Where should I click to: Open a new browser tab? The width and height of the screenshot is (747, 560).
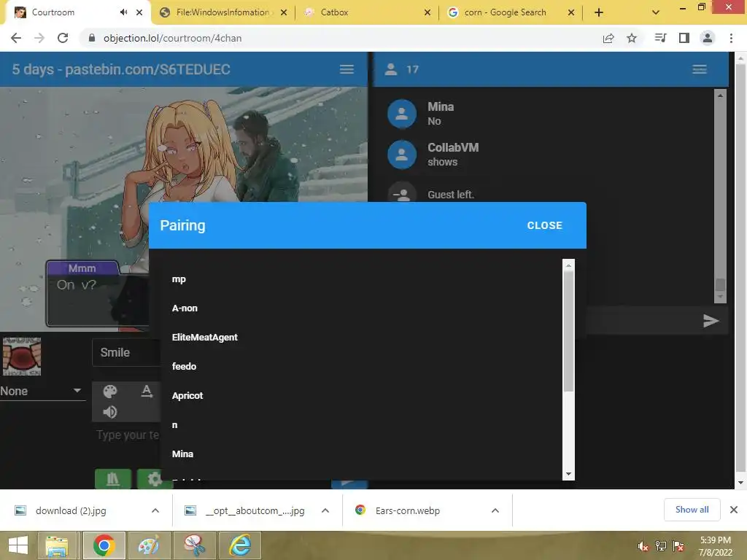click(599, 12)
